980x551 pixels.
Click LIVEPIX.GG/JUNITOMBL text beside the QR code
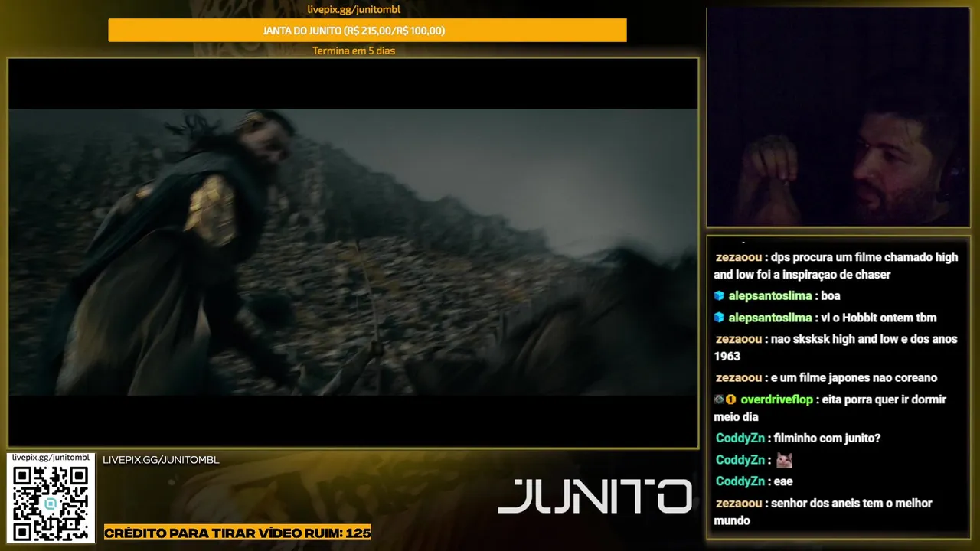click(x=161, y=460)
